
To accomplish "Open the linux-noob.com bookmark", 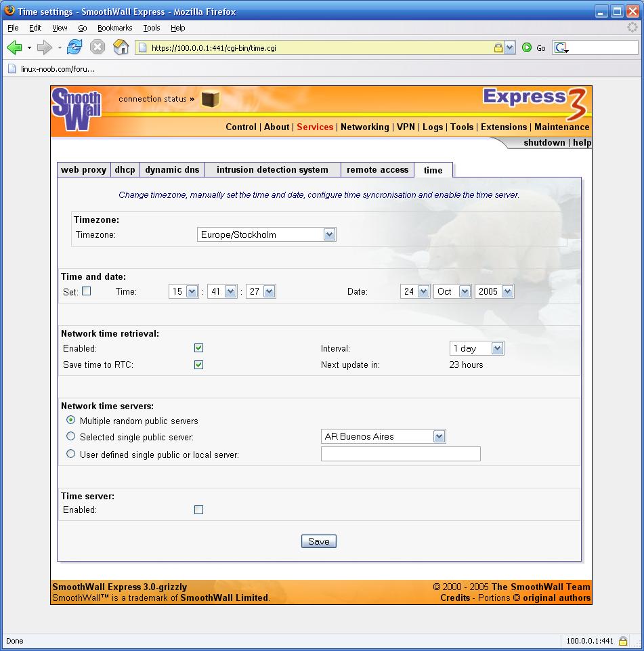I will coord(52,69).
